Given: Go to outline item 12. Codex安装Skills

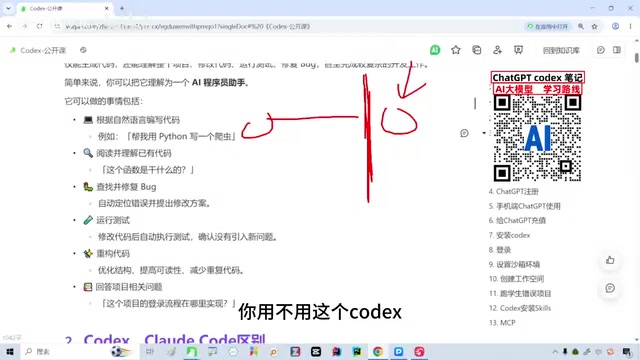Looking at the screenshot, I should tap(520, 308).
